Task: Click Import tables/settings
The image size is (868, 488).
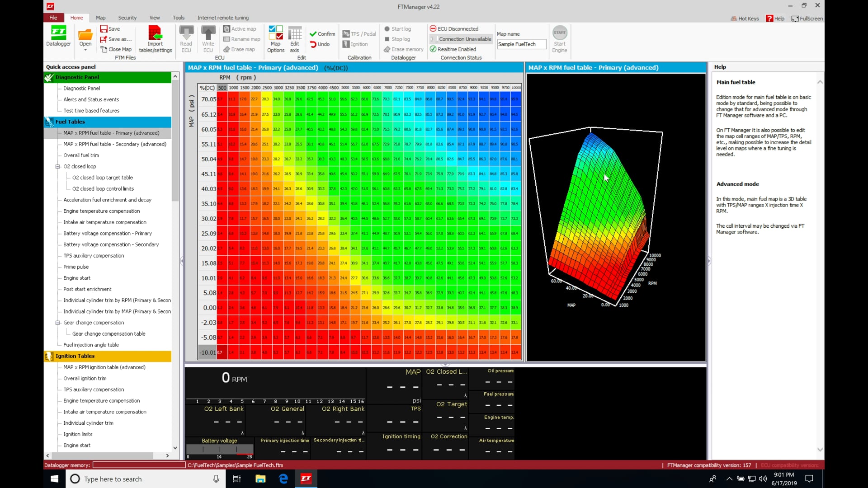Action: click(155, 38)
